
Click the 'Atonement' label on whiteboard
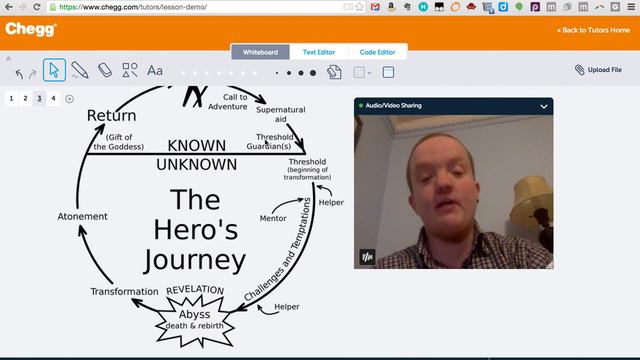point(82,217)
